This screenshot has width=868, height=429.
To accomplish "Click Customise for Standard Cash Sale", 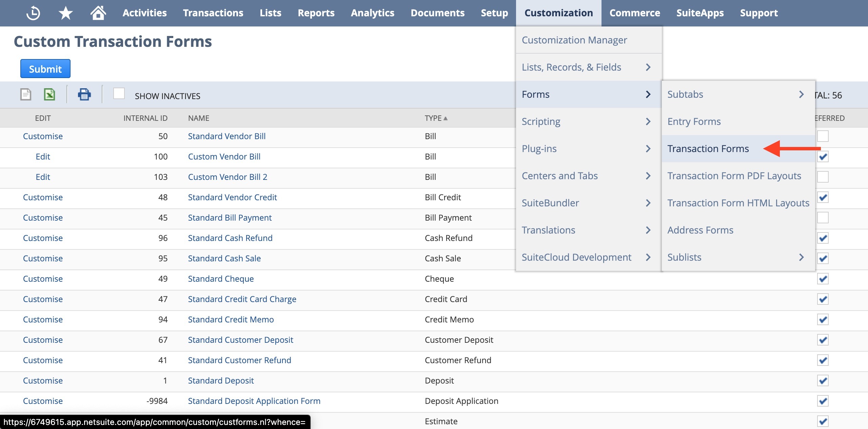I will [43, 258].
